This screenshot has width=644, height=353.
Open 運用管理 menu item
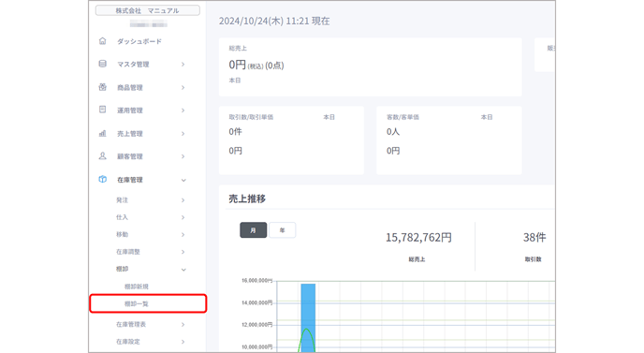[130, 110]
